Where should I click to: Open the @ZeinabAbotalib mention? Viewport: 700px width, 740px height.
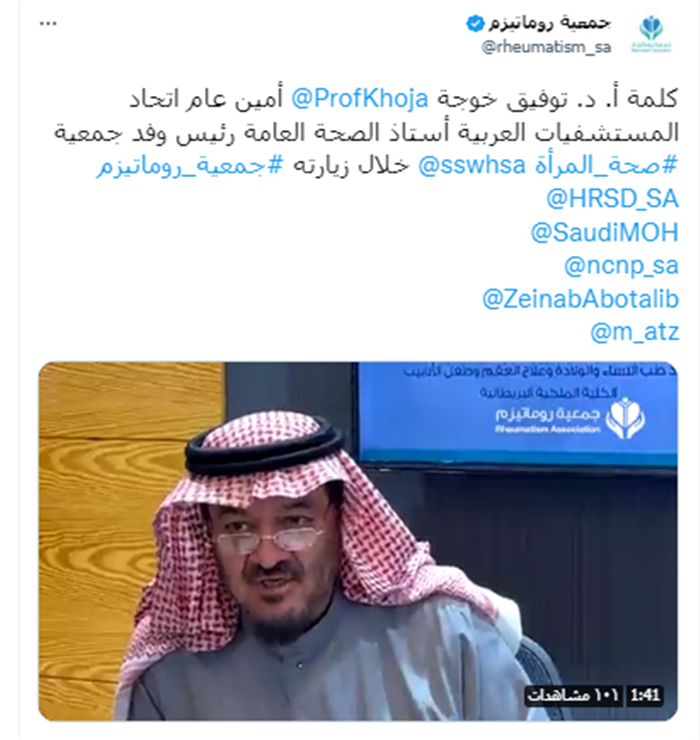click(581, 299)
